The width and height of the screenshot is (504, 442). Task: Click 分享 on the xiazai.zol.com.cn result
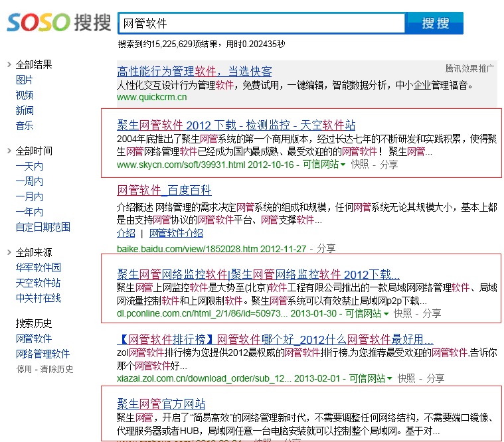coord(435,378)
